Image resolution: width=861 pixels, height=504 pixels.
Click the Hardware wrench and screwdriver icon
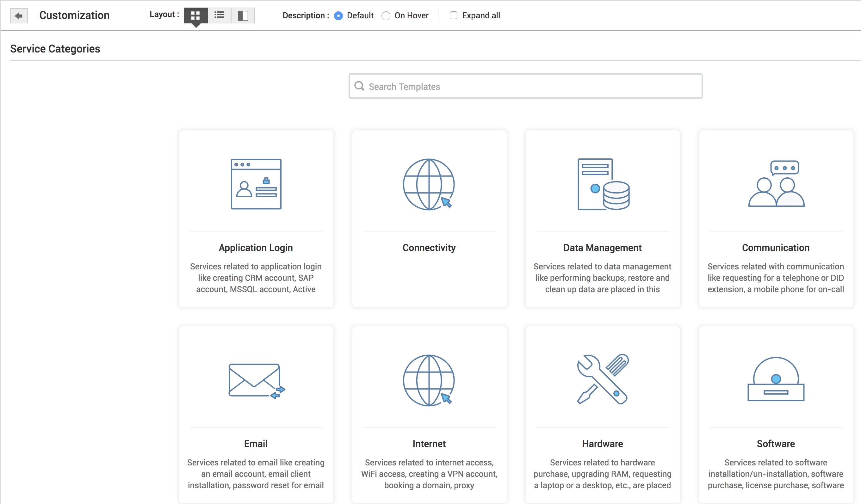pos(602,381)
